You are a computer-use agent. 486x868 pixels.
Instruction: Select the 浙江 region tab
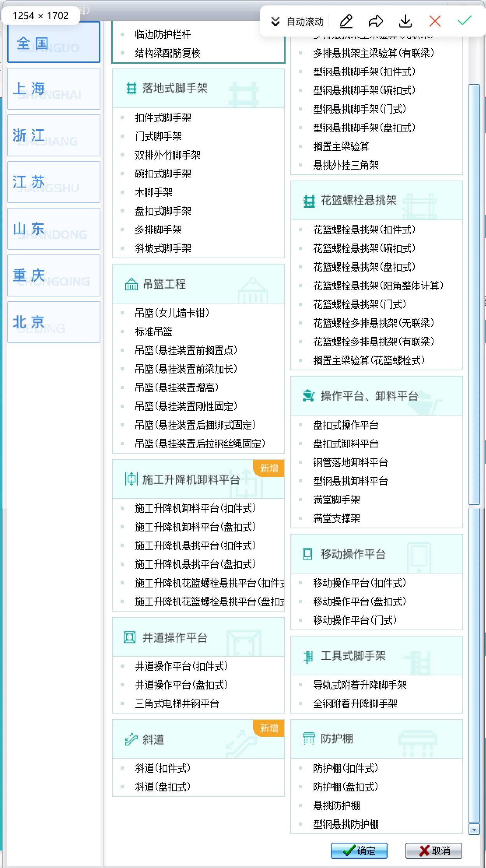[54, 135]
